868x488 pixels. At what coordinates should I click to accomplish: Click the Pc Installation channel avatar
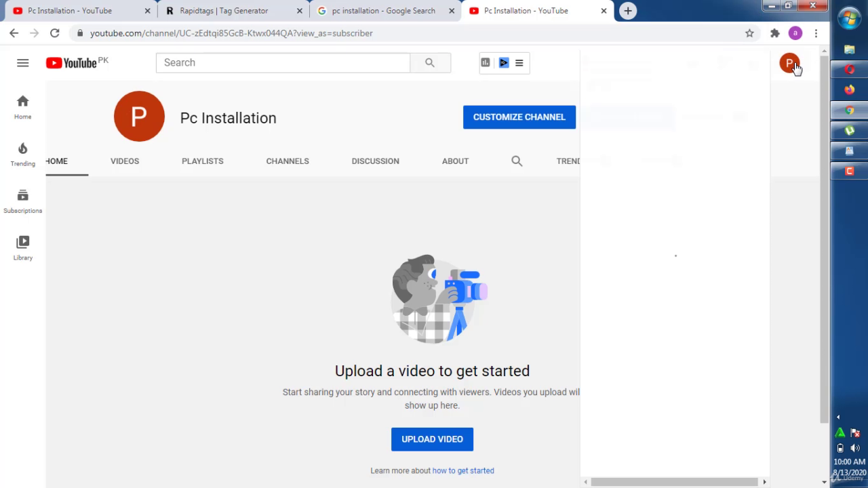pyautogui.click(x=139, y=117)
